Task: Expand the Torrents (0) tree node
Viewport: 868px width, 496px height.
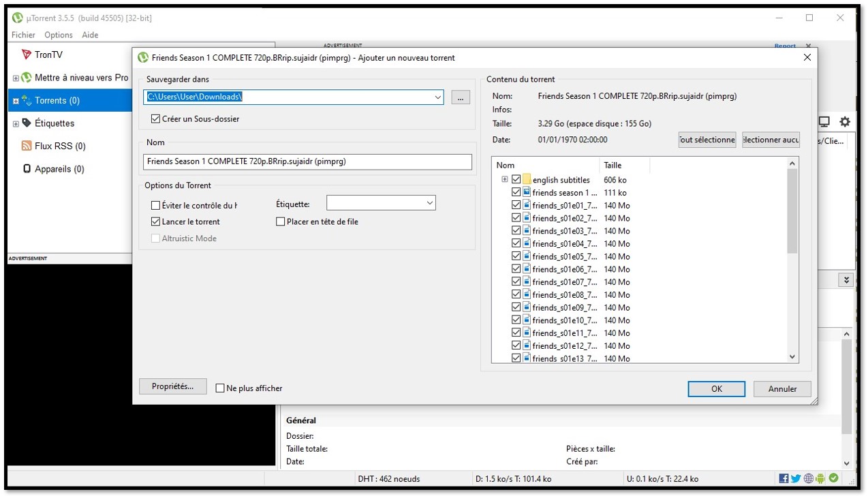Action: pyautogui.click(x=16, y=101)
